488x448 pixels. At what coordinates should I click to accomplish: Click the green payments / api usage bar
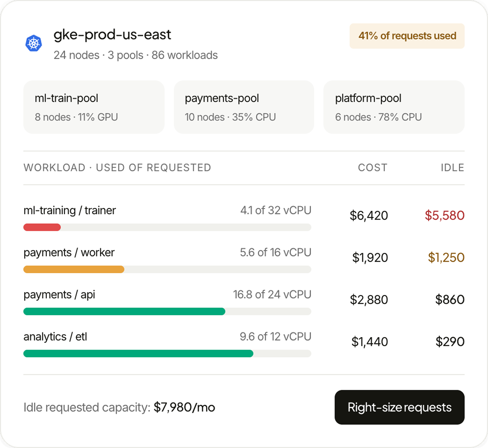[124, 312]
